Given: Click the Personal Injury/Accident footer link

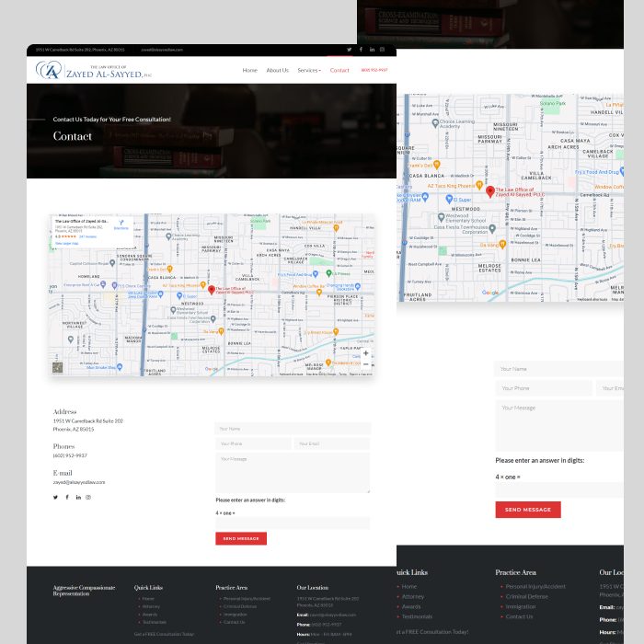Looking at the screenshot, I should point(247,598).
